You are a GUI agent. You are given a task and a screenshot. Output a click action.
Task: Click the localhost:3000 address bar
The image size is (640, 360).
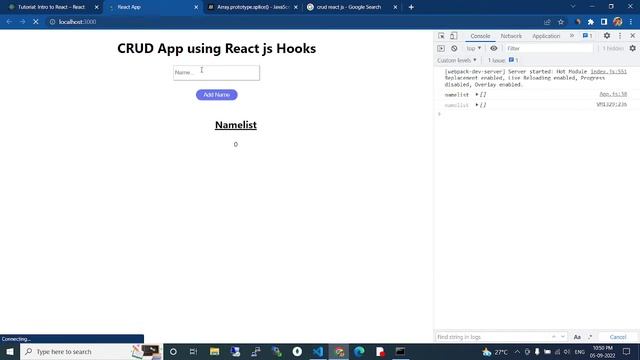point(78,22)
